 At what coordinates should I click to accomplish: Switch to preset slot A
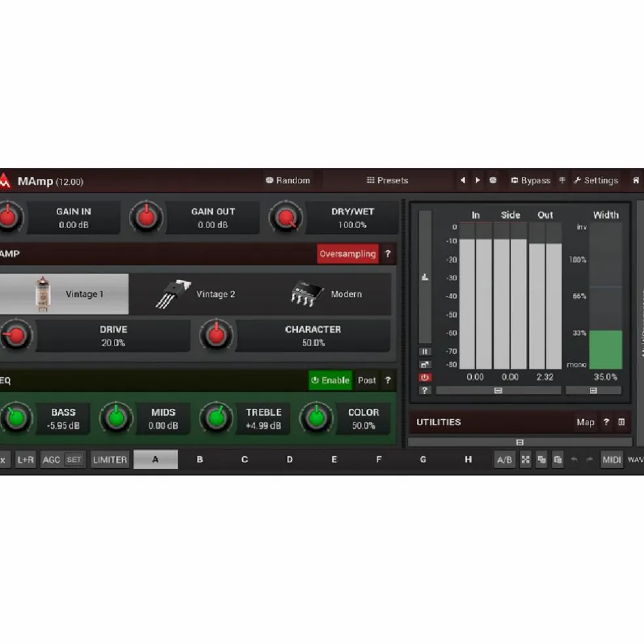pos(156,459)
